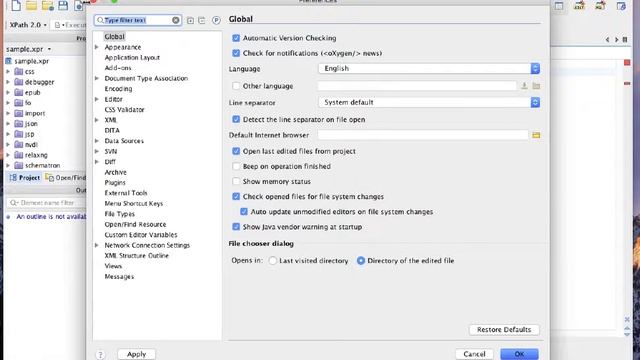
Task: Open the XPath 2.0 version dropdown
Action: [28, 25]
